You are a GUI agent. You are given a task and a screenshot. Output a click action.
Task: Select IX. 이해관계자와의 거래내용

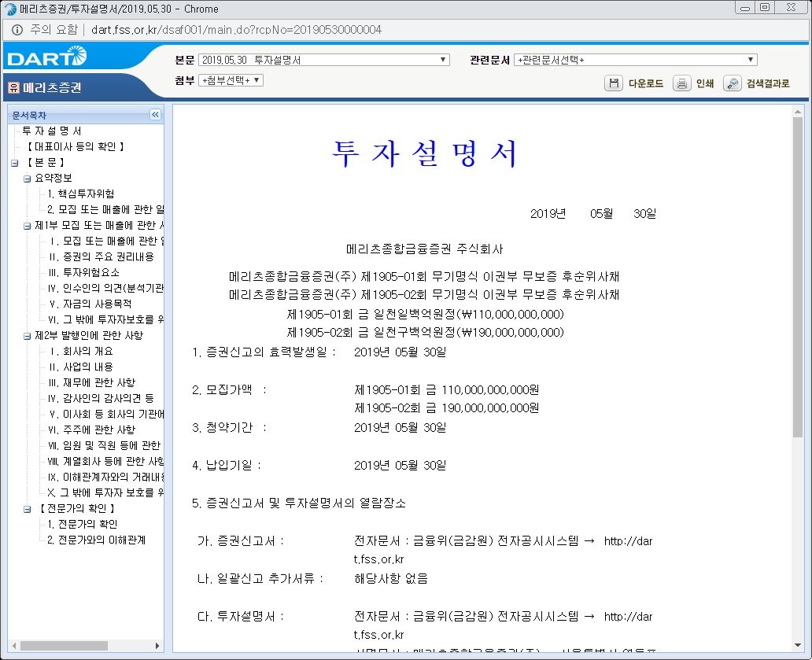[105, 477]
